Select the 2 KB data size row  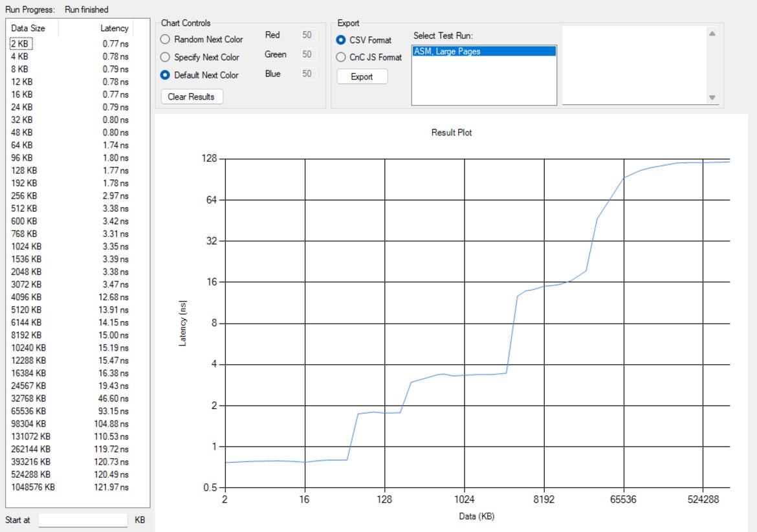(70, 43)
